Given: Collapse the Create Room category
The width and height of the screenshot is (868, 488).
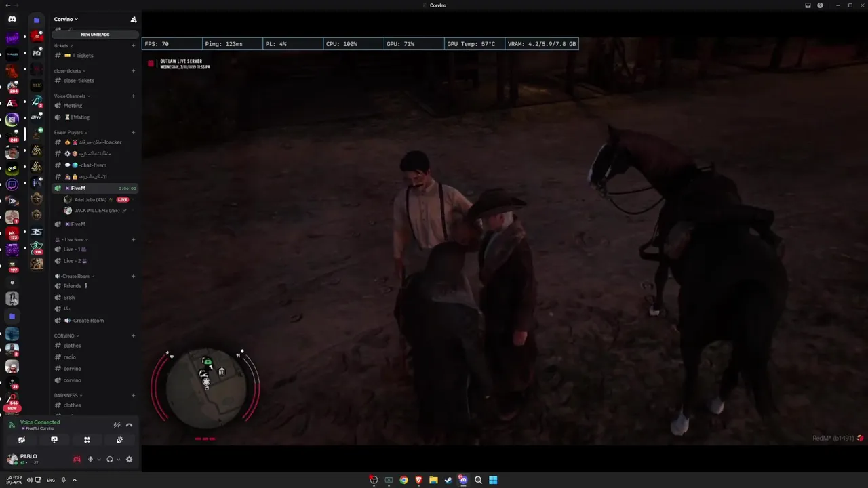Looking at the screenshot, I should click(74, 276).
